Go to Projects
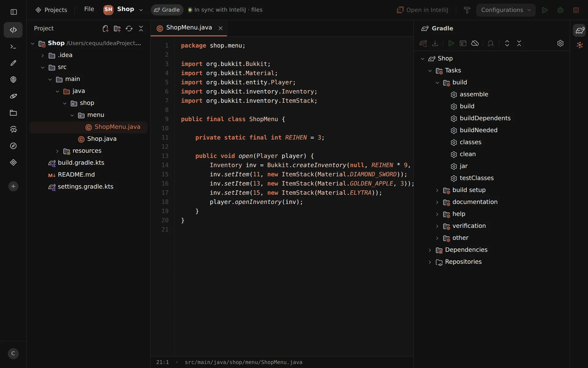 tap(51, 10)
